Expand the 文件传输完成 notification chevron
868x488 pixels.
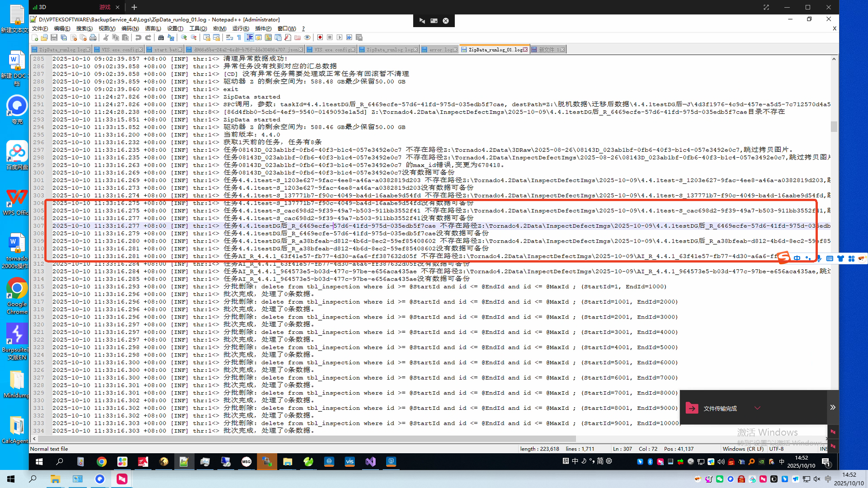click(x=757, y=408)
